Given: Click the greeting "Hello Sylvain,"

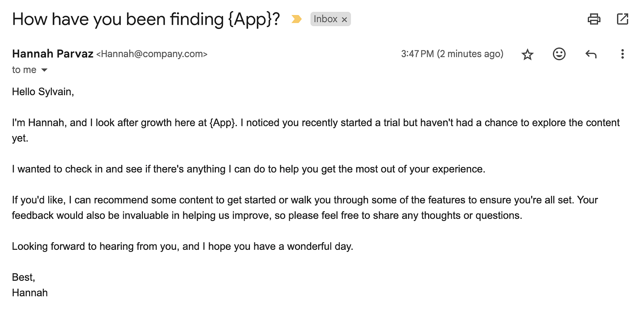Looking at the screenshot, I should click(x=43, y=92).
